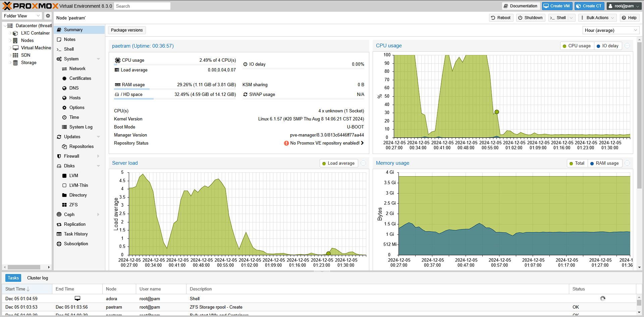Click the ZFS grid icon
The height and width of the screenshot is (317, 644).
pyautogui.click(x=64, y=205)
